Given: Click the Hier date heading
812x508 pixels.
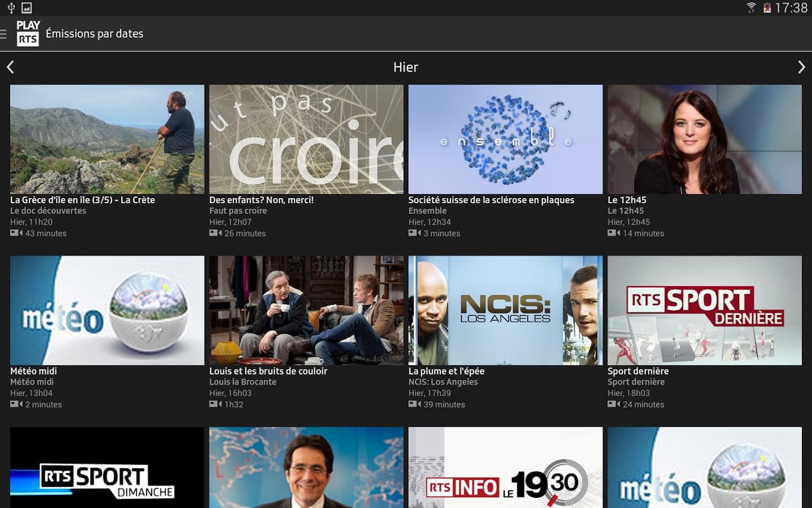Looking at the screenshot, I should (x=405, y=67).
